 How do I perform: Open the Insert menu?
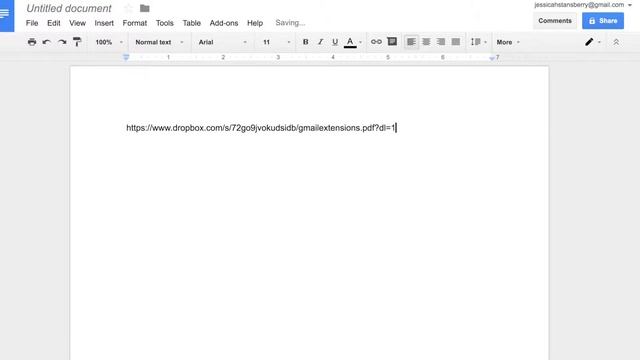104,23
